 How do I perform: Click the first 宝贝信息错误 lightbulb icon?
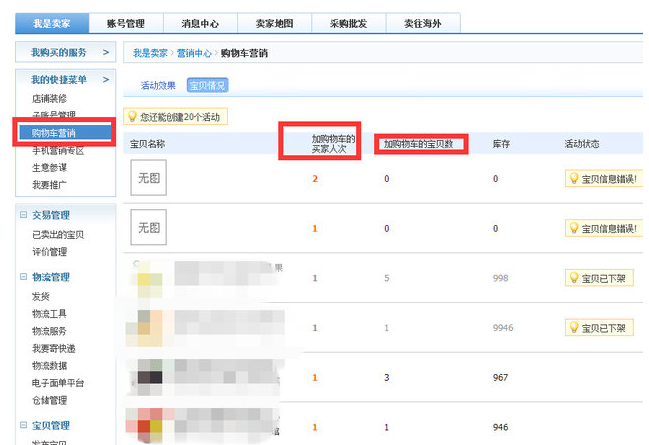click(x=573, y=178)
